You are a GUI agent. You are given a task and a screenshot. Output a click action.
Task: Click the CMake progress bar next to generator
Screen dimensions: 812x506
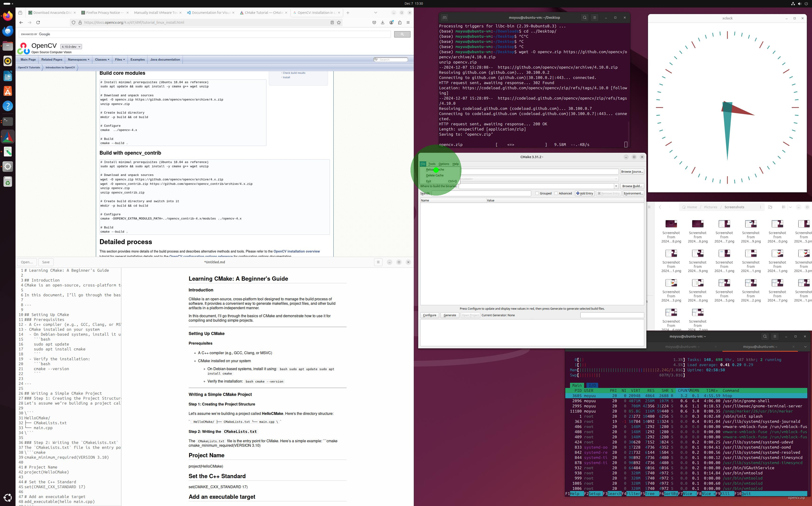pyautogui.click(x=612, y=315)
